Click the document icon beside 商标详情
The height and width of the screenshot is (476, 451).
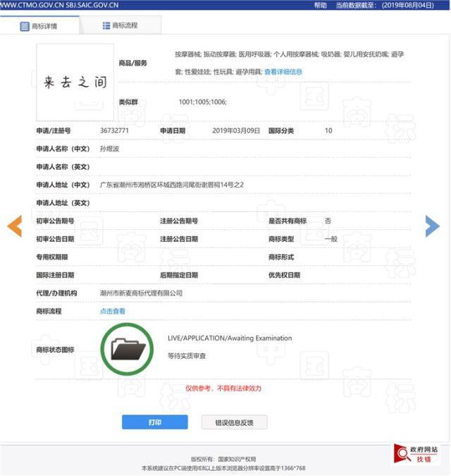point(25,26)
